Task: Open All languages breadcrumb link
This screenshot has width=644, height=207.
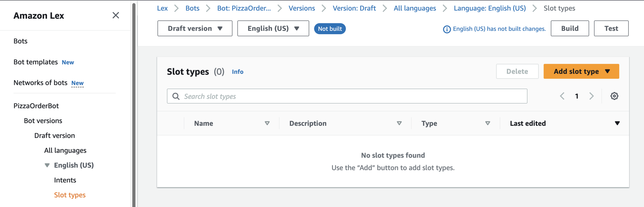Action: pyautogui.click(x=415, y=8)
